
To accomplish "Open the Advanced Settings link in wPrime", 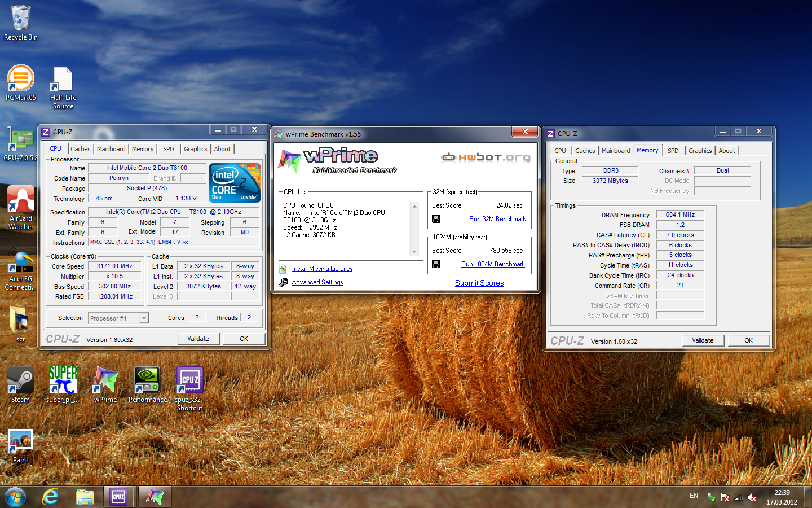I will (317, 282).
